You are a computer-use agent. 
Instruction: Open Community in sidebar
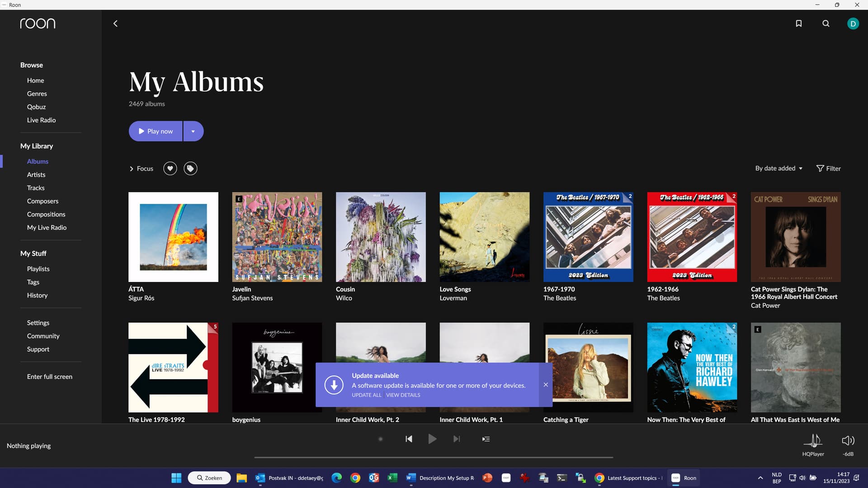[x=43, y=336]
